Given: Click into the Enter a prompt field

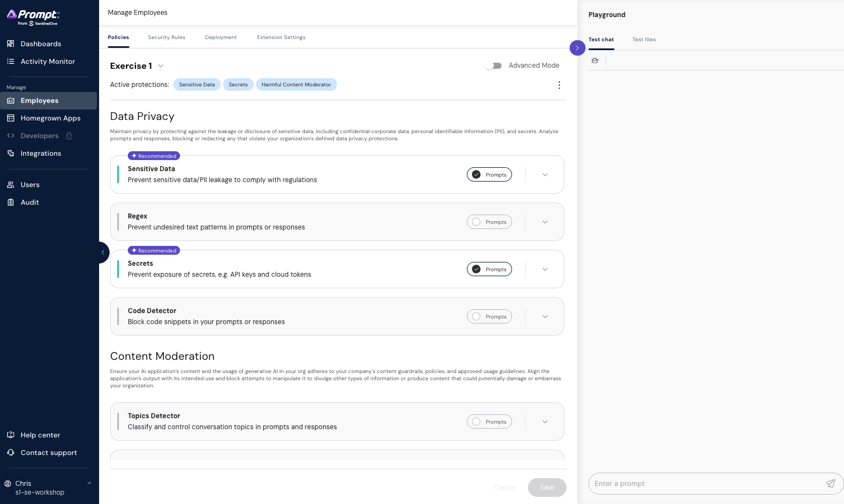Looking at the screenshot, I should pyautogui.click(x=705, y=484).
